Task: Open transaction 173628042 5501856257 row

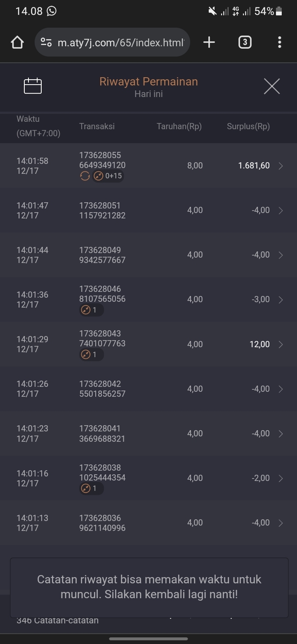Action: pos(102,389)
